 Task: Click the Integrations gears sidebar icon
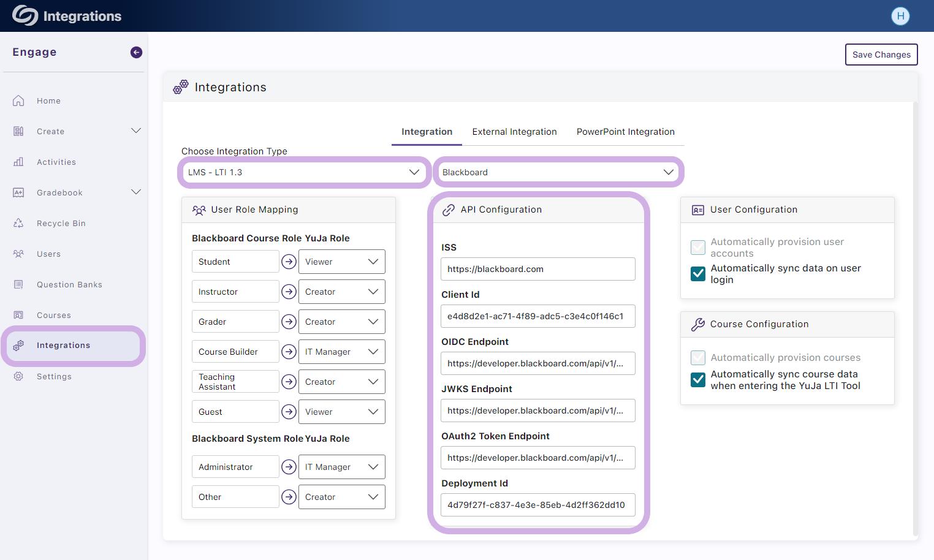pyautogui.click(x=18, y=345)
